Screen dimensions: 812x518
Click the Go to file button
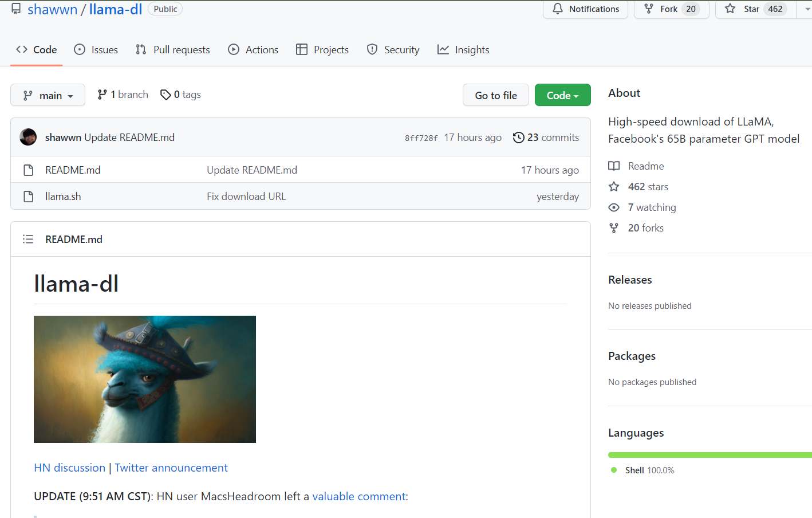(x=496, y=95)
